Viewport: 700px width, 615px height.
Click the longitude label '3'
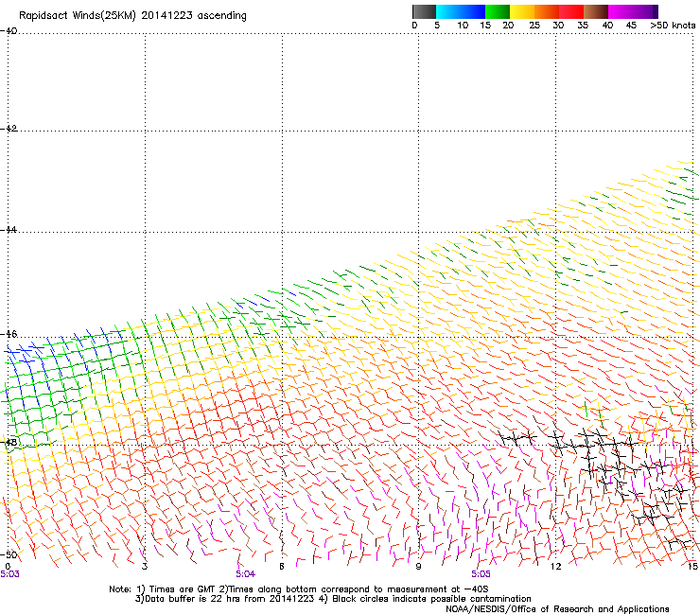pyautogui.click(x=145, y=566)
